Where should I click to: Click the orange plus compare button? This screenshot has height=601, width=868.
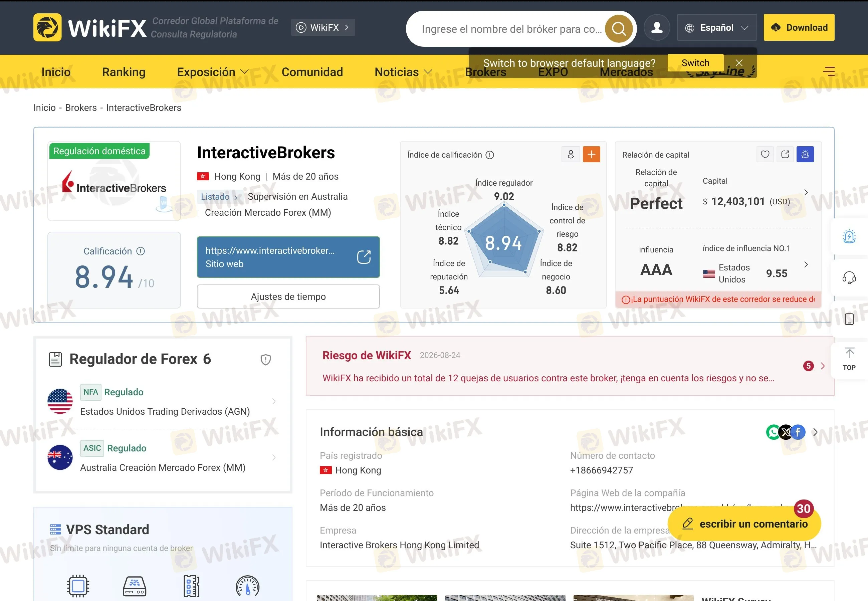(x=591, y=154)
